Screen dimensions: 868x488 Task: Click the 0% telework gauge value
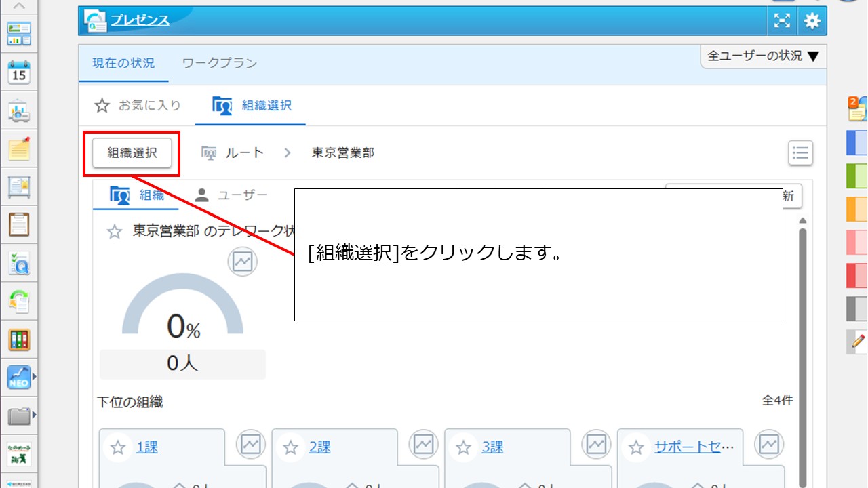[183, 327]
